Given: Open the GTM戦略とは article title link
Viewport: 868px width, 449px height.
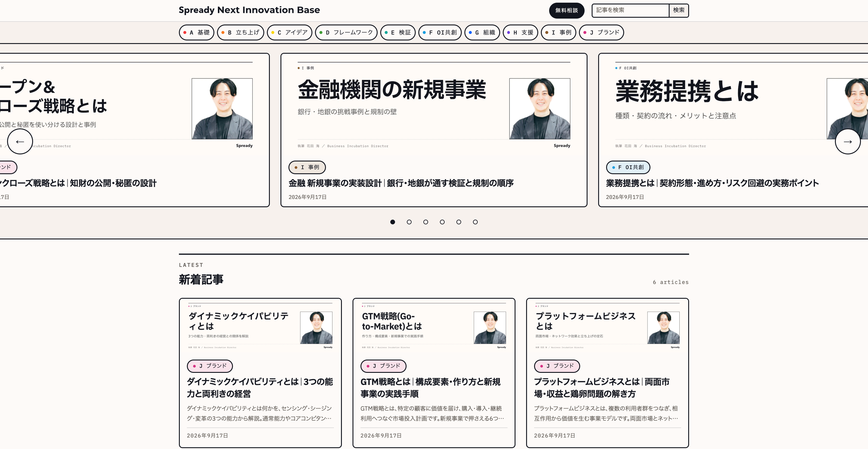Looking at the screenshot, I should pos(430,388).
